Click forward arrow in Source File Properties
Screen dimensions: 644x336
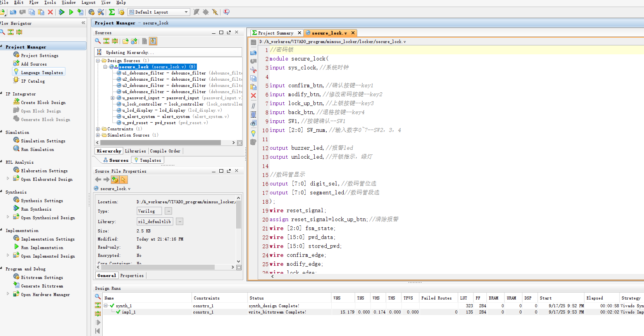tap(106, 180)
